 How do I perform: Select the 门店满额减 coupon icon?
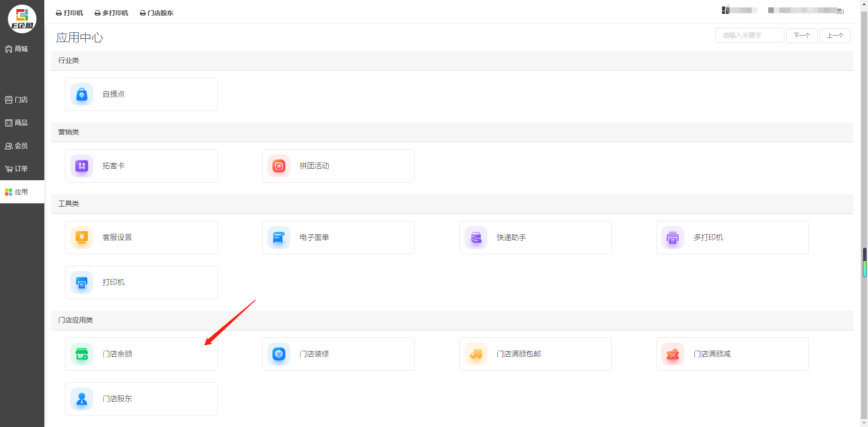[x=673, y=354]
